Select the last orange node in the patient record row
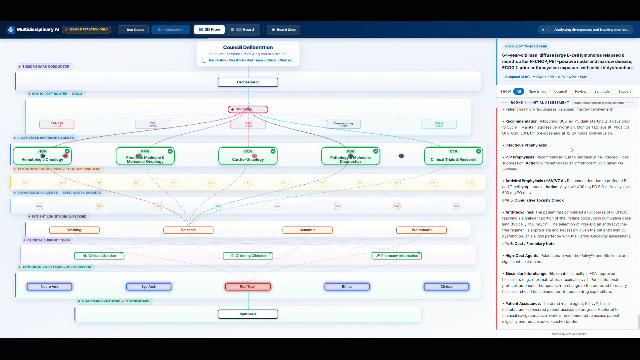Screen dimensions: 640x360 coord(421,230)
